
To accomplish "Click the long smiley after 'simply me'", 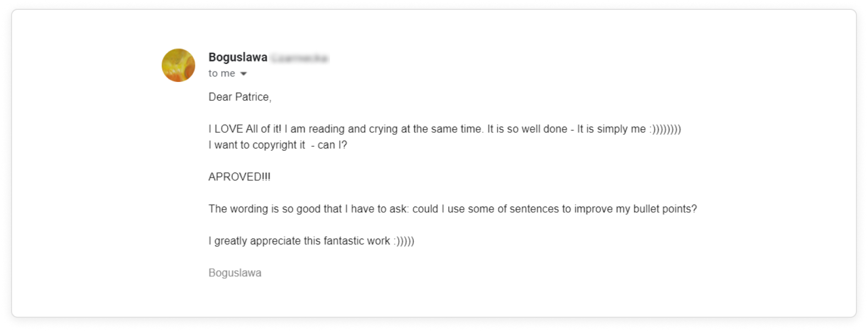I will tap(665, 129).
